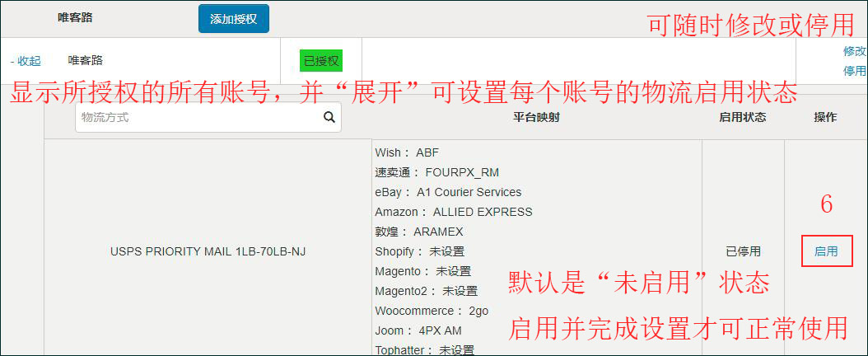Click the 敦煌: ARAMEX mapping line
Screen dimensions: 868x356
(419, 232)
